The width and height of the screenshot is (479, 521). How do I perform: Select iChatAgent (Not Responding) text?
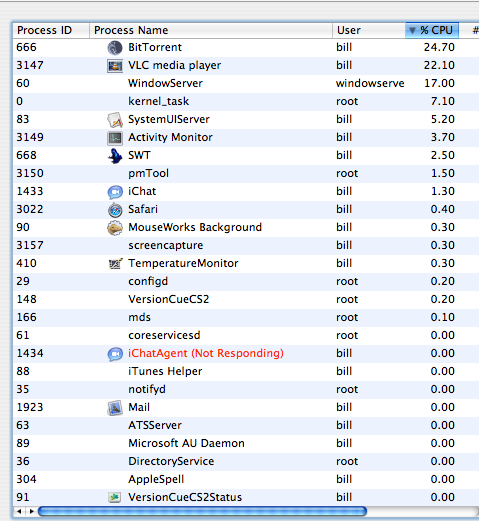(206, 353)
